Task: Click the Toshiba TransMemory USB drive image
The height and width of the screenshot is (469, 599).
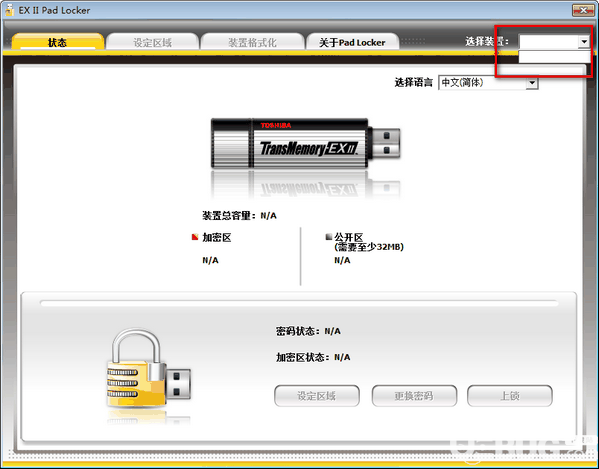Action: click(x=306, y=144)
